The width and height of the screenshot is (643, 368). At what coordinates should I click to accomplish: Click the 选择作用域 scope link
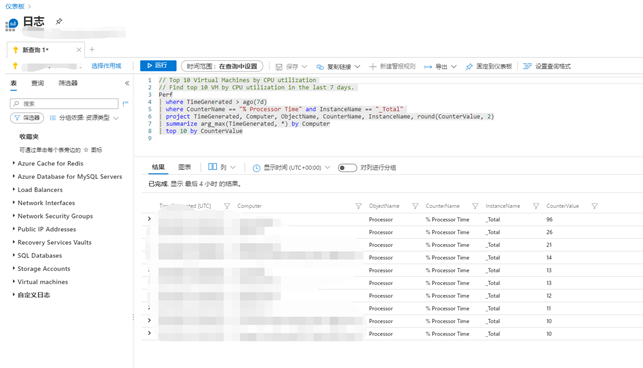[106, 66]
